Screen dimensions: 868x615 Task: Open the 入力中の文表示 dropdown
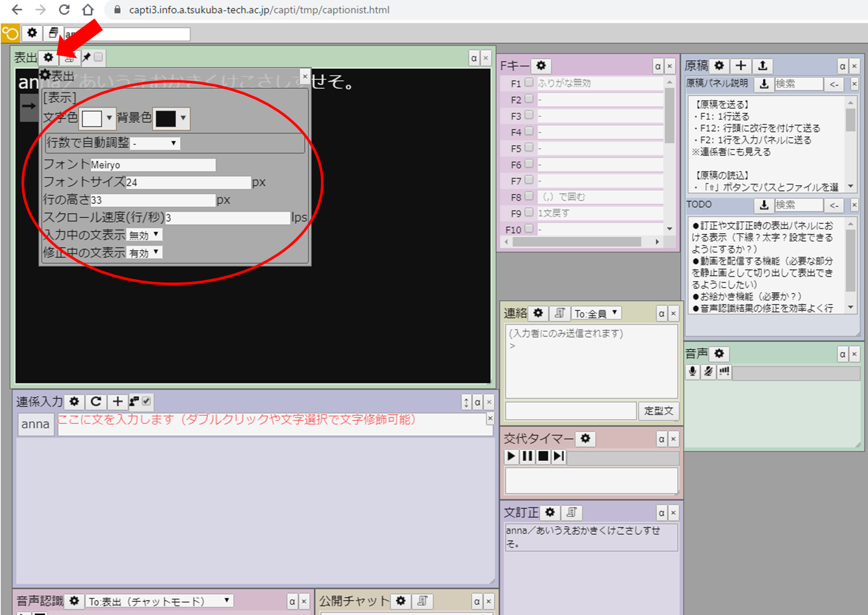(x=145, y=235)
